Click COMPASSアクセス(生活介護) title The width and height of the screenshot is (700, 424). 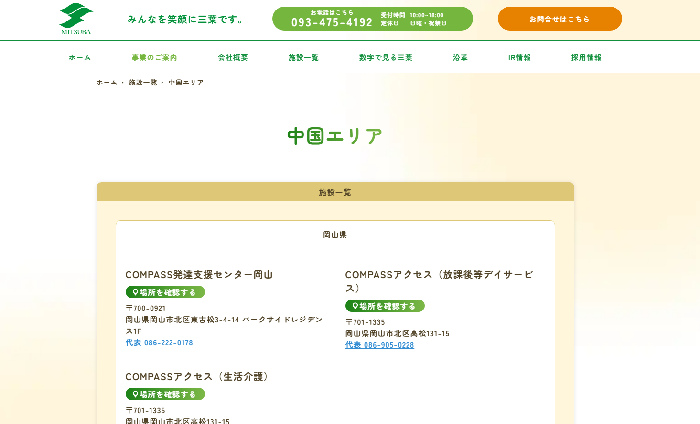(x=197, y=377)
